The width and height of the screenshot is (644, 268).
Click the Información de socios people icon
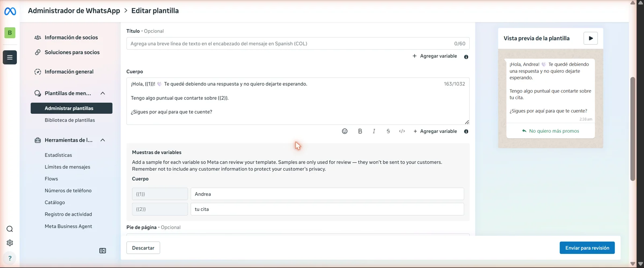click(37, 37)
